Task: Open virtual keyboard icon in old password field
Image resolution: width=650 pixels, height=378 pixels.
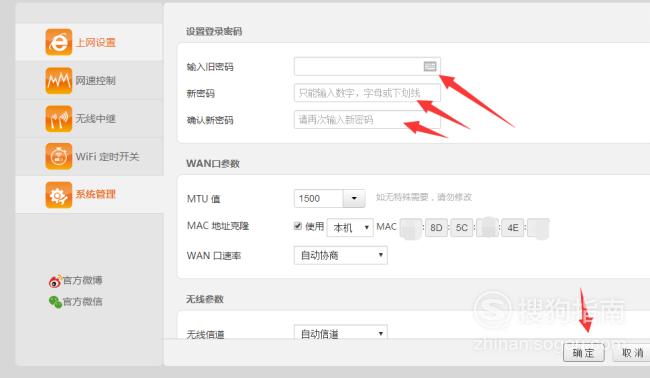Action: click(430, 66)
